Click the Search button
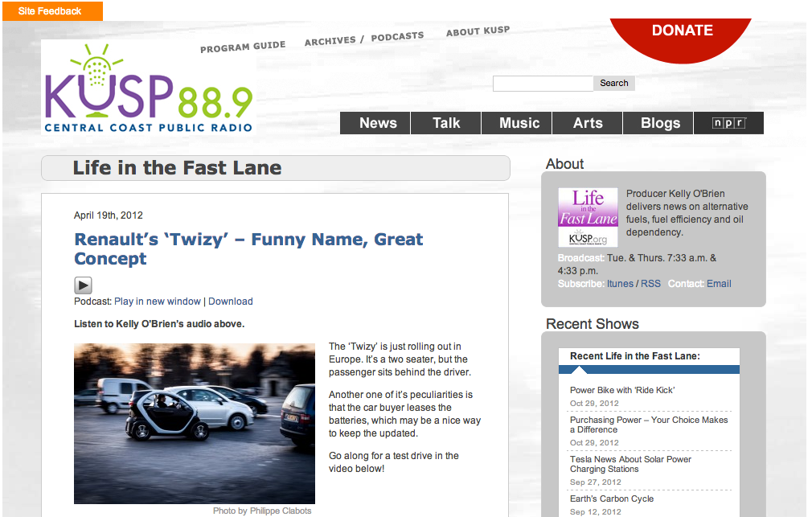 614,84
